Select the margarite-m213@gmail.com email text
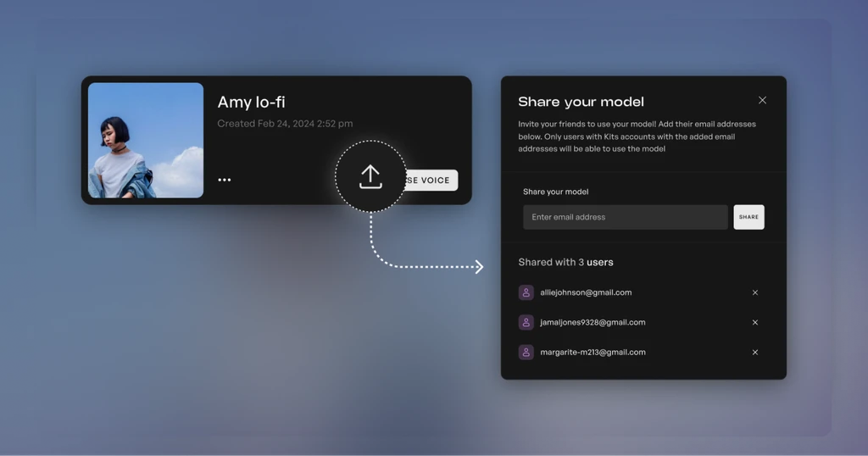This screenshot has height=456, width=868. tap(593, 352)
